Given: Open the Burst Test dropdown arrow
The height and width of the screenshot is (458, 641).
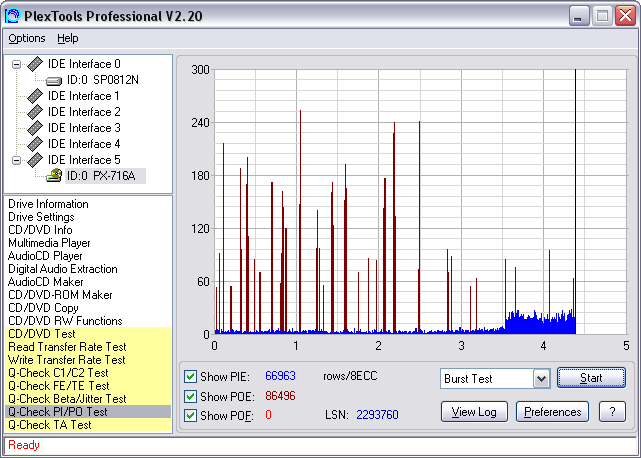Looking at the screenshot, I should [x=541, y=379].
